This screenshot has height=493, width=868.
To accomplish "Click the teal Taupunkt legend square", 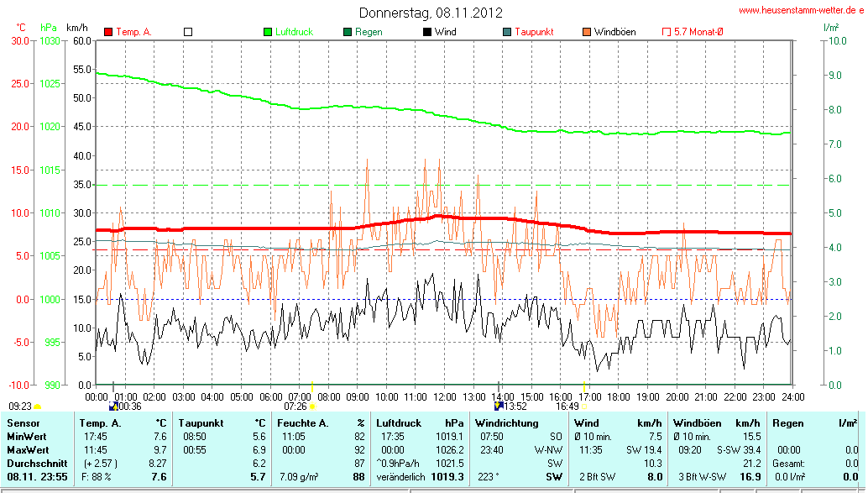I will click(507, 32).
